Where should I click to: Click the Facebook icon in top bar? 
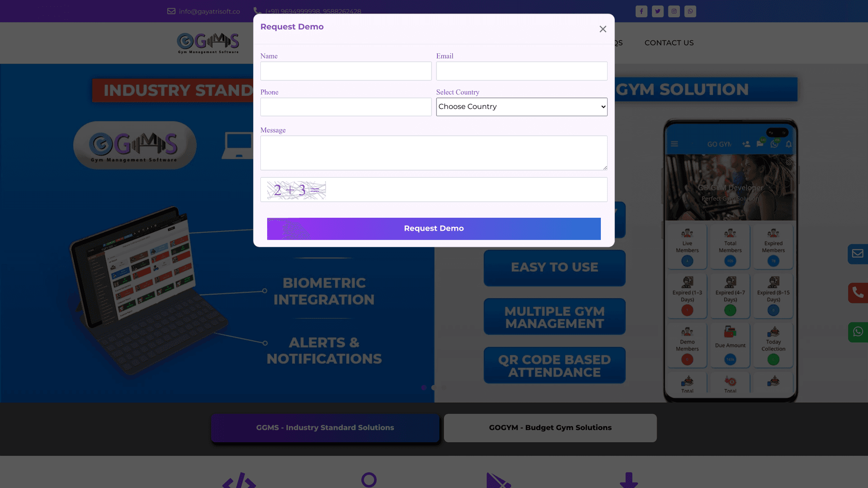point(641,12)
